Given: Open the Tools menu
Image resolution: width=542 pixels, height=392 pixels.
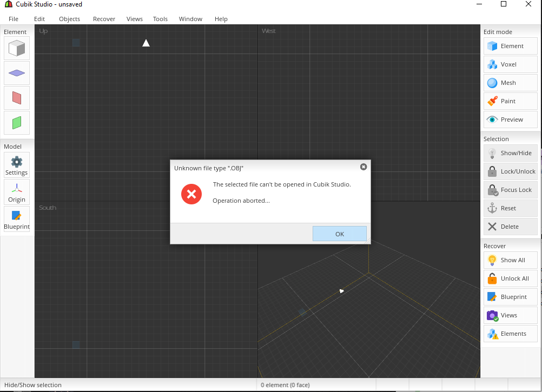Looking at the screenshot, I should point(161,19).
